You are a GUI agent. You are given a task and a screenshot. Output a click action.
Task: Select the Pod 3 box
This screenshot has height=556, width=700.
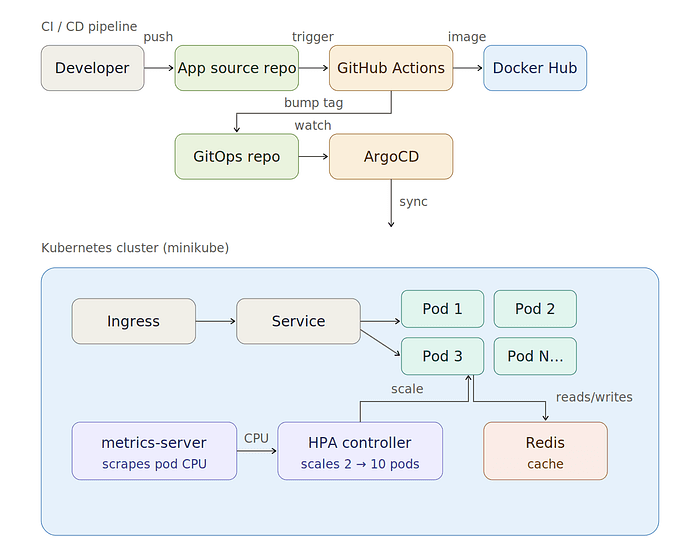click(x=442, y=356)
